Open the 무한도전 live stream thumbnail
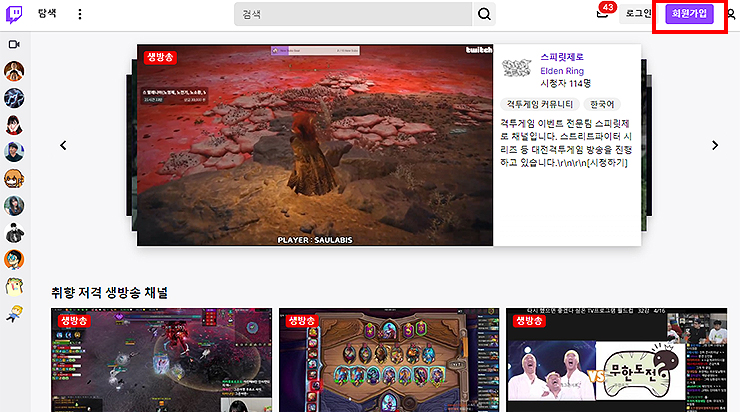Viewport: 740px width, 412px height. click(616, 360)
